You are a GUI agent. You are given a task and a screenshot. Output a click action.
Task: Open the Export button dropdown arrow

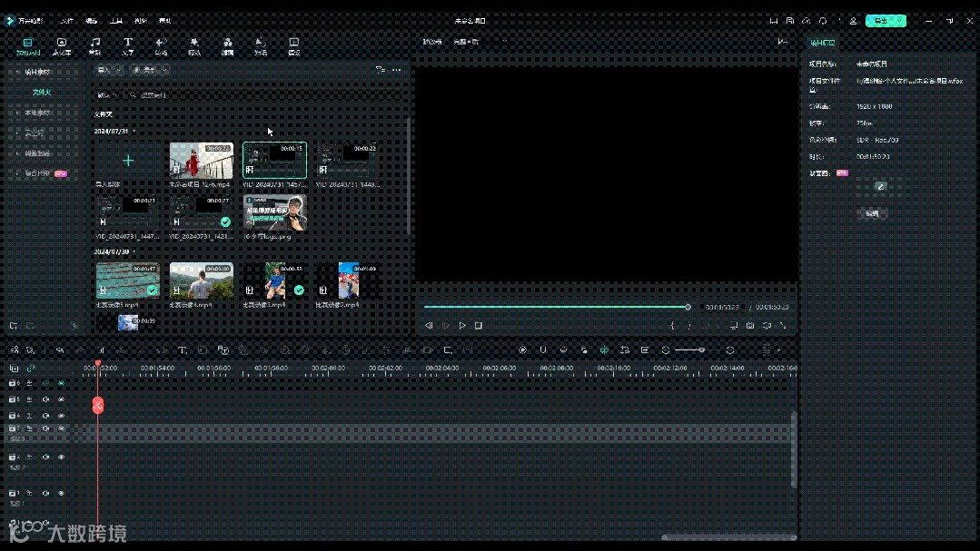click(x=901, y=21)
